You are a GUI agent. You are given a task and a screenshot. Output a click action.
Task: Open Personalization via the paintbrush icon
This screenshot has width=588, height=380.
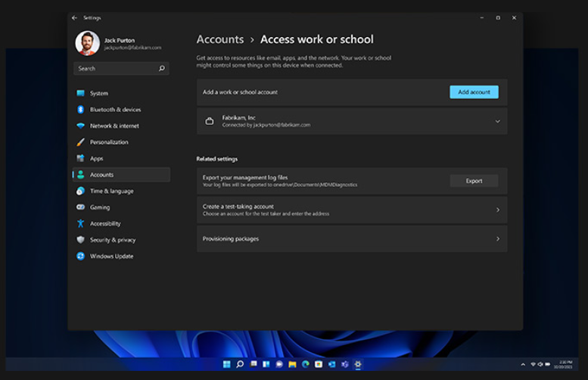(81, 142)
